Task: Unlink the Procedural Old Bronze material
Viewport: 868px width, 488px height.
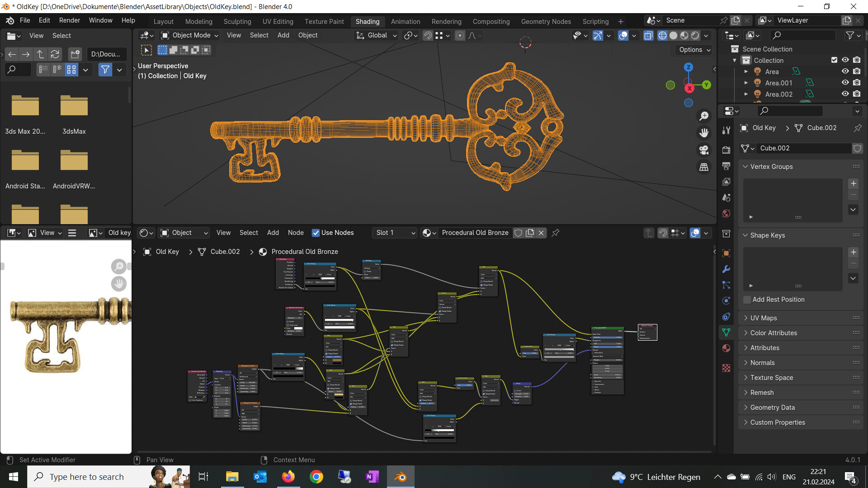Action: [541, 233]
